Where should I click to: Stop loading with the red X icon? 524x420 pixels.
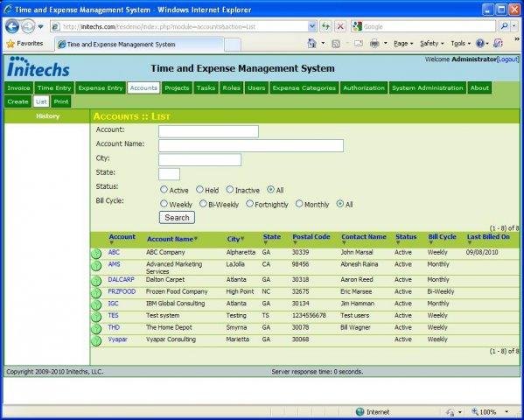click(x=340, y=26)
